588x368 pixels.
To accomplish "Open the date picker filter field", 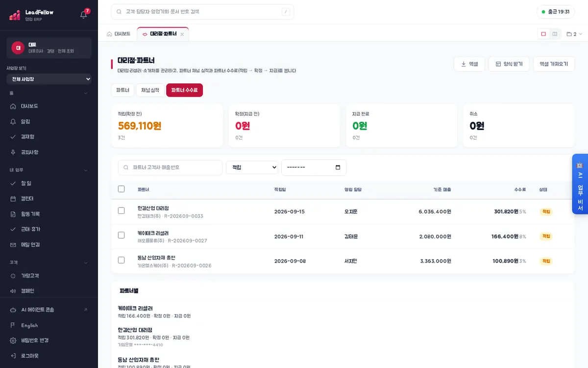I will pos(314,167).
